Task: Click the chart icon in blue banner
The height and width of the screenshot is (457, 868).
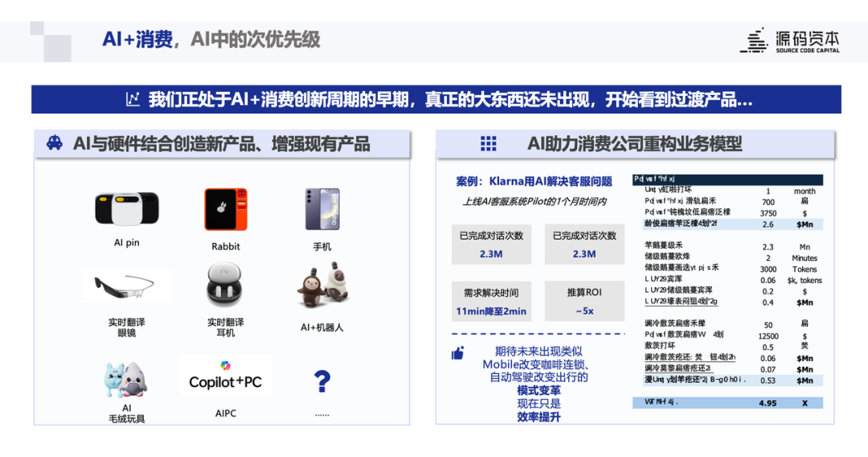Action: (133, 99)
